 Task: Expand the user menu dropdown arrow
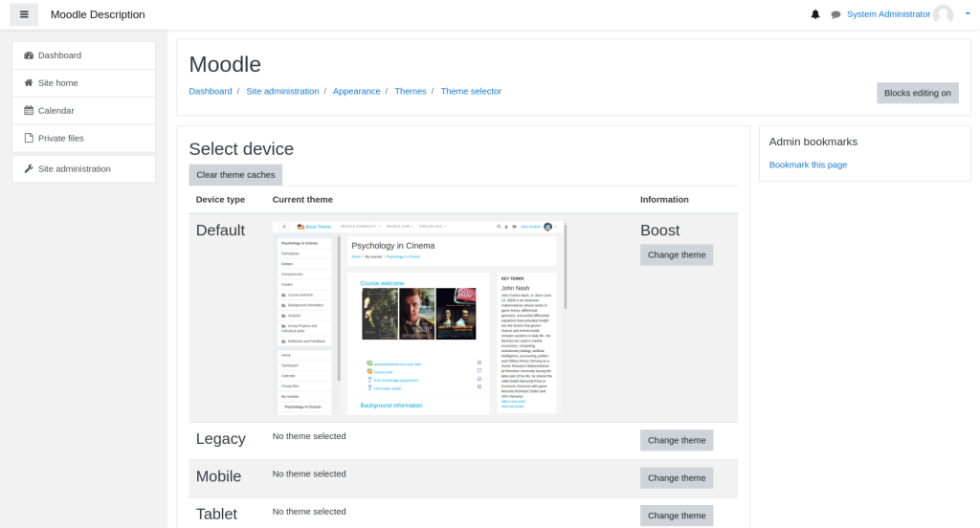968,14
